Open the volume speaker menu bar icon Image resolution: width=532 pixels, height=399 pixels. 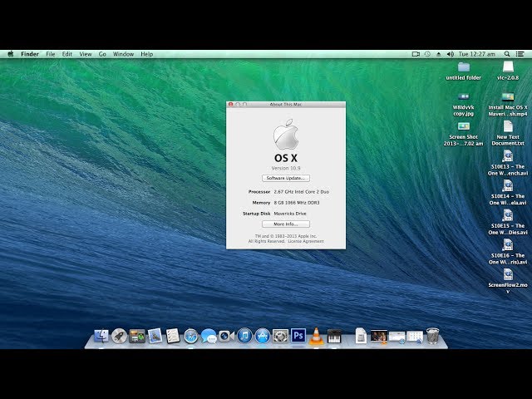click(x=451, y=54)
